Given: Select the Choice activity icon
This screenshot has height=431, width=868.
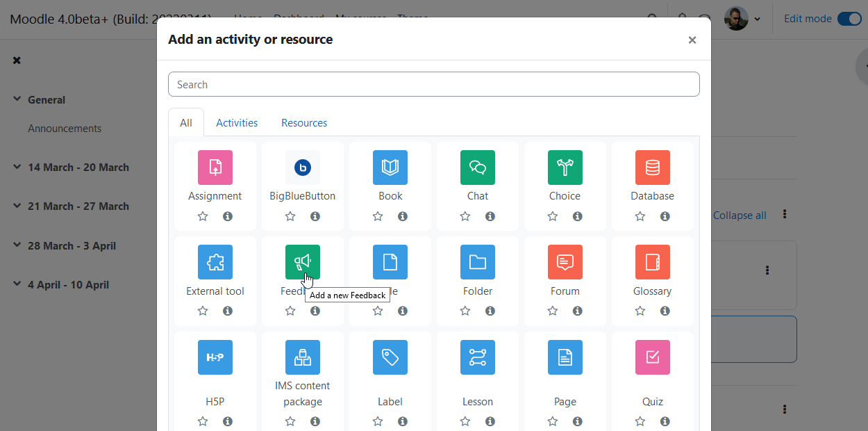Looking at the screenshot, I should point(565,168).
